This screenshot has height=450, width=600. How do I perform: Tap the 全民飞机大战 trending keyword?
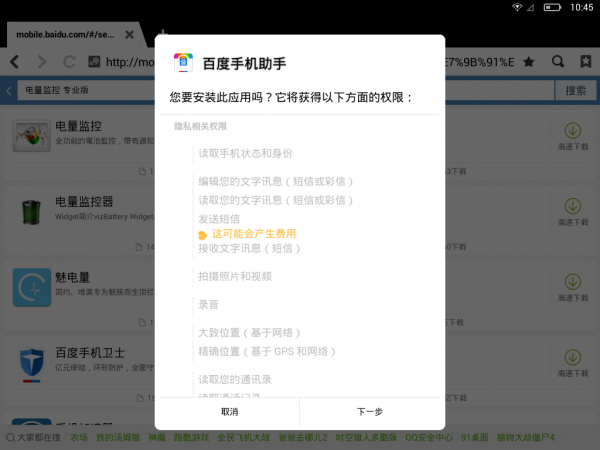coord(244,437)
